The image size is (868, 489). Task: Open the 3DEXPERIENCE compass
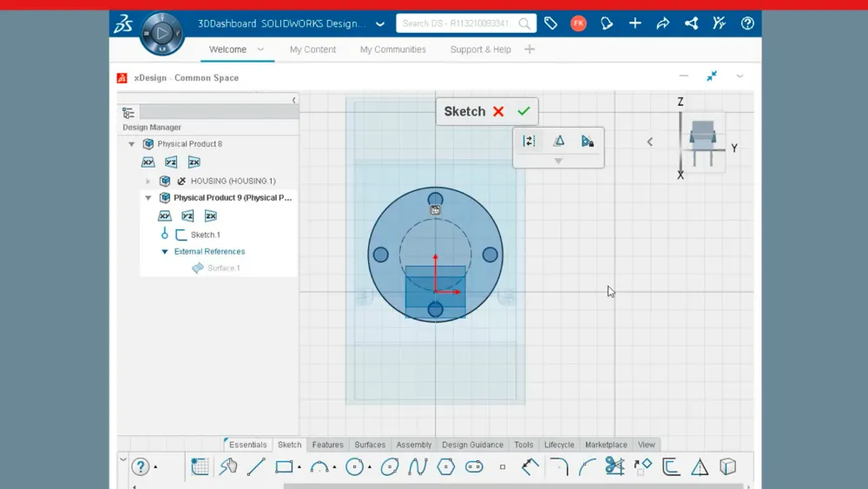[161, 34]
